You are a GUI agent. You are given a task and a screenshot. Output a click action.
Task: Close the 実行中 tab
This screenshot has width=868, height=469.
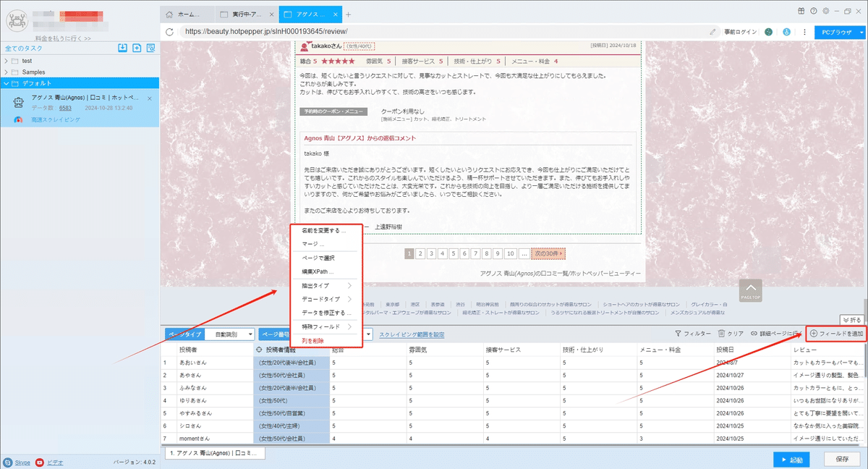click(271, 14)
